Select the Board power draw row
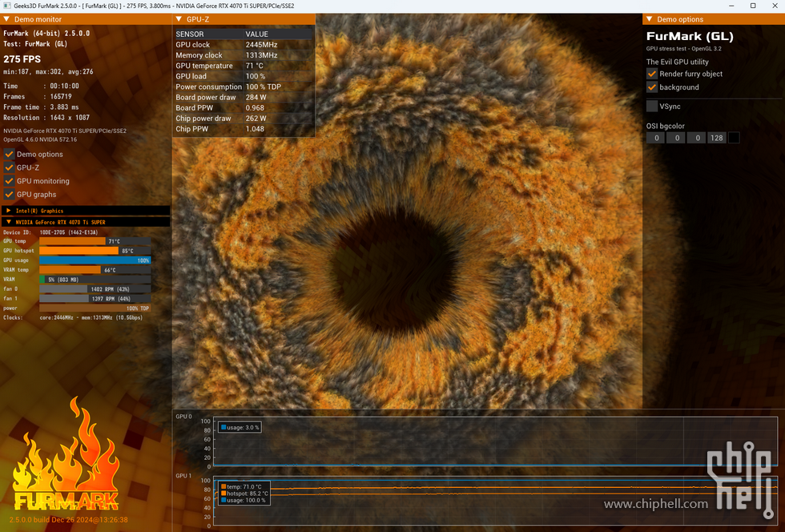 click(x=244, y=97)
